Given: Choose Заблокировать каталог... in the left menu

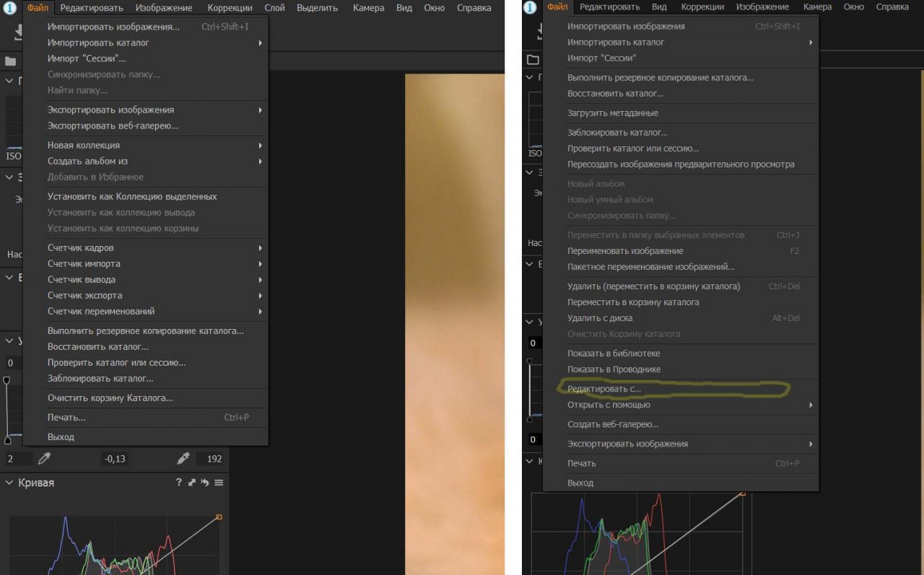Looking at the screenshot, I should (147, 378).
